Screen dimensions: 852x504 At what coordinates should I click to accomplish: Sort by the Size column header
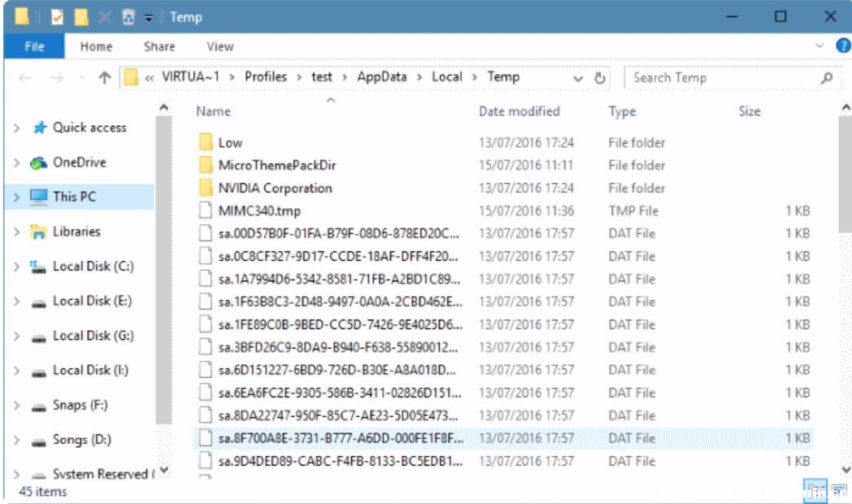coord(750,111)
